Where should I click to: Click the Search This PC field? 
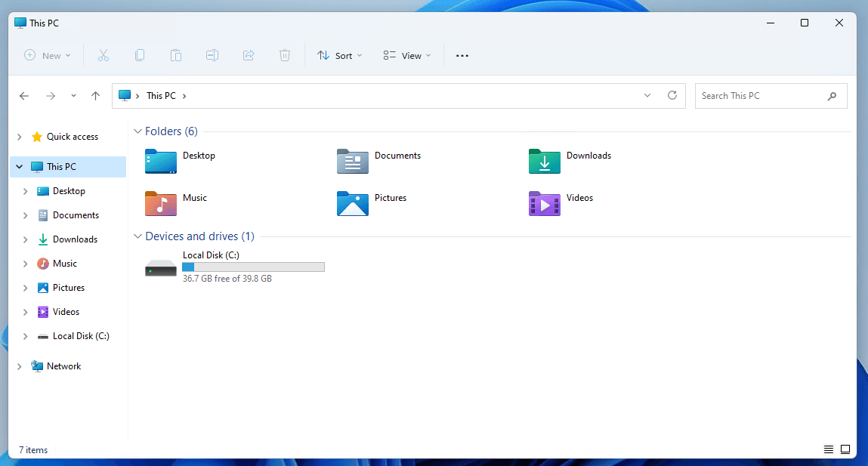[771, 96]
